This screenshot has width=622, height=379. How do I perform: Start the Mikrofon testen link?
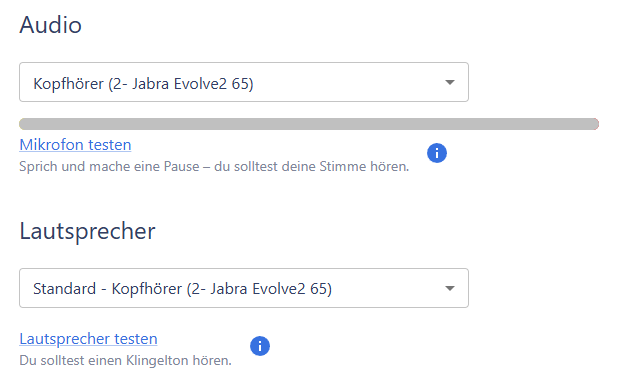(75, 145)
